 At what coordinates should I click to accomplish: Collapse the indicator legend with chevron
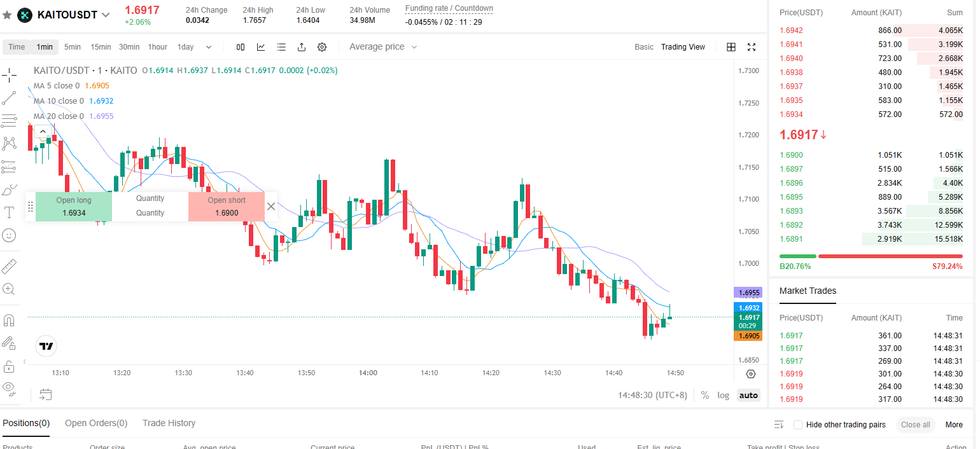tap(43, 132)
